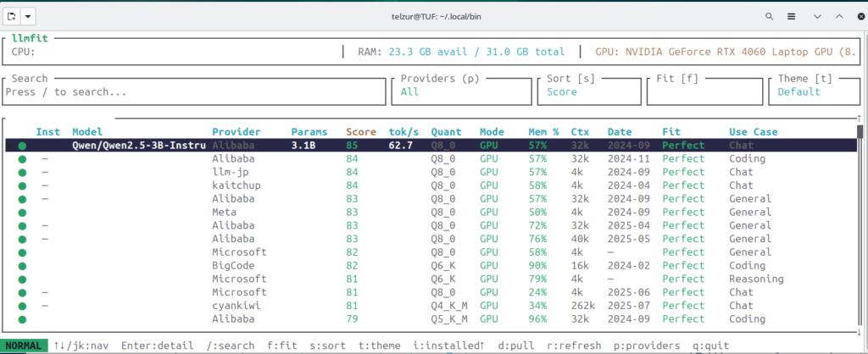Click the Search box with placeholder text
The image size is (868, 354).
[x=195, y=91]
